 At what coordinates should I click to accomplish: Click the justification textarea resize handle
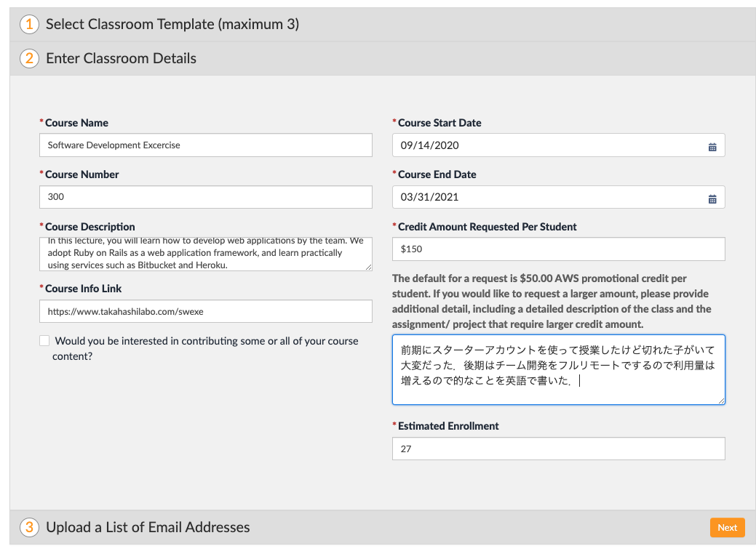(721, 401)
